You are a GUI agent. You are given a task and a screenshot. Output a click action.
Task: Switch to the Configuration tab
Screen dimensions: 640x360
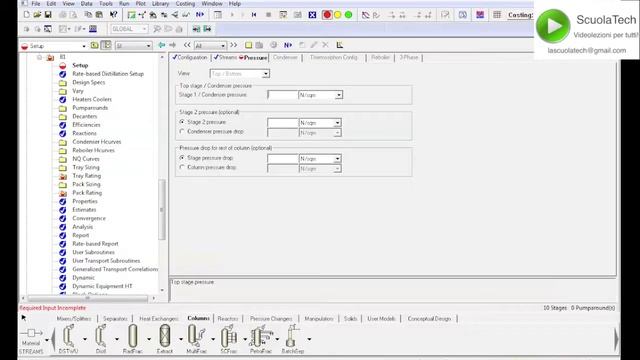[190, 58]
